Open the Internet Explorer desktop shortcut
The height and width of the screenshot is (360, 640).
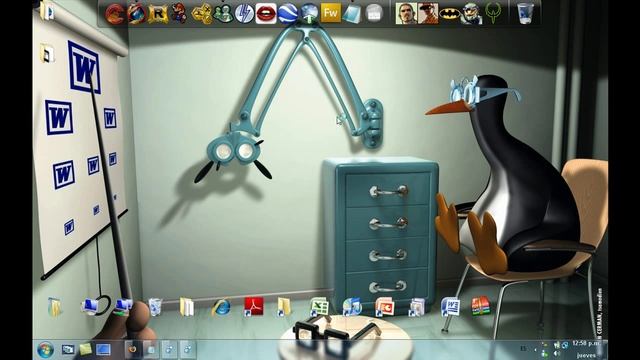click(x=221, y=307)
